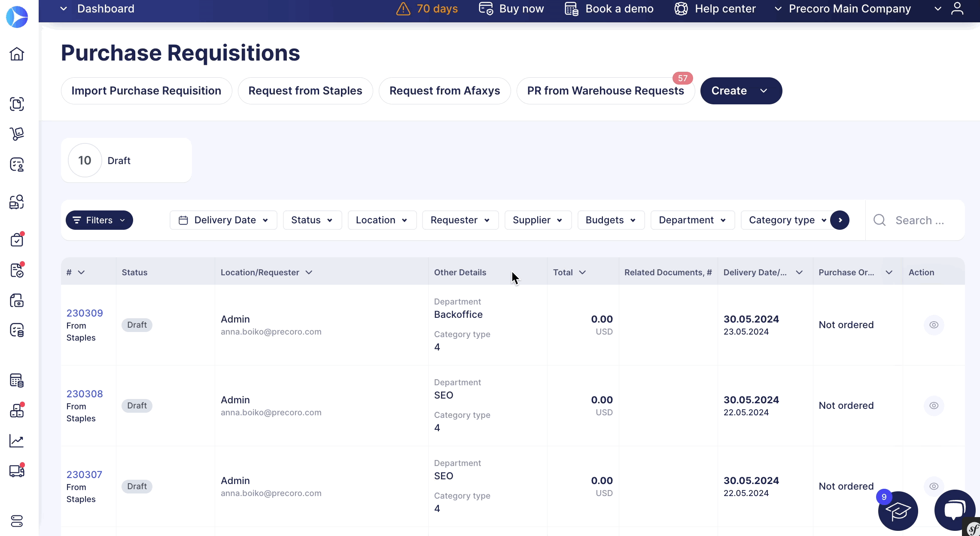Click the delivery truck sidebar icon
The width and height of the screenshot is (980, 536).
17,471
